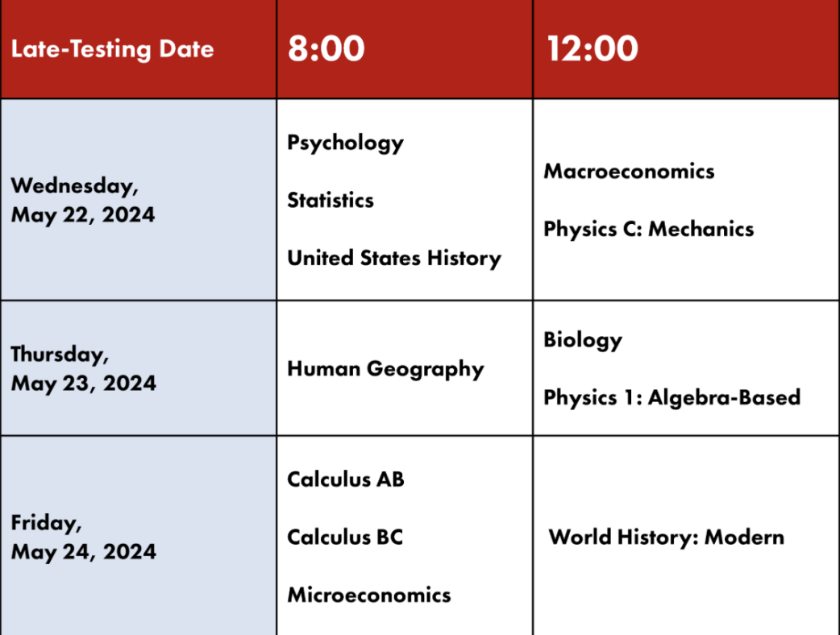Click Physics C: Mechanics text
840x635 pixels.
(x=649, y=229)
